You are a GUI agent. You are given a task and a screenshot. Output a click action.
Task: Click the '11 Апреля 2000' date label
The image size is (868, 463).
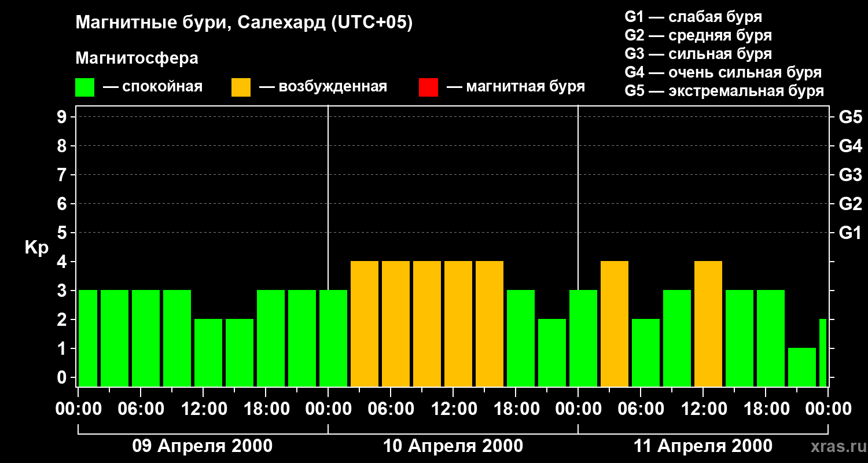[703, 446]
